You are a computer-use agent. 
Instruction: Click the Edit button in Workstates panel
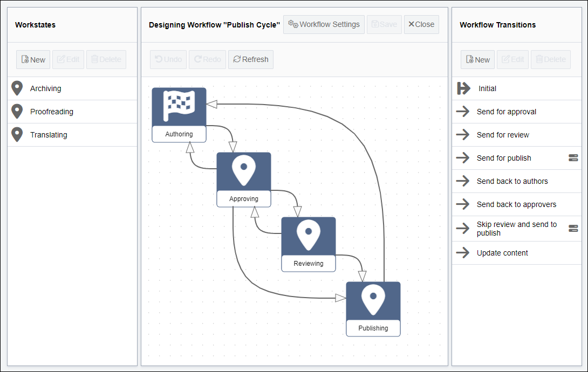(x=69, y=59)
